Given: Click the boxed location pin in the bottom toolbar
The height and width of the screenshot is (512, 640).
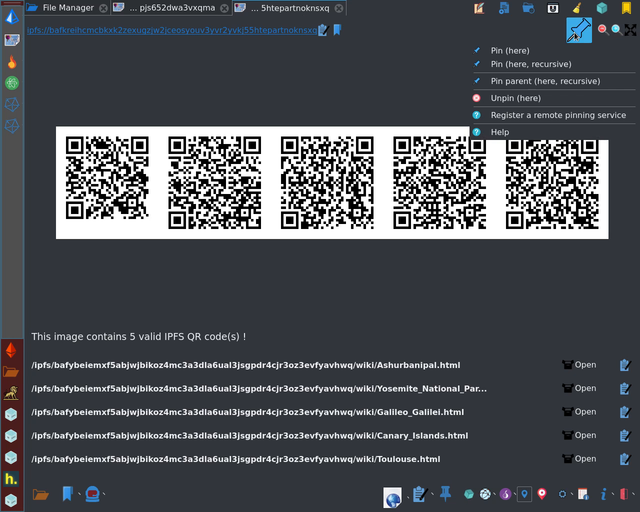Looking at the screenshot, I should 524,494.
